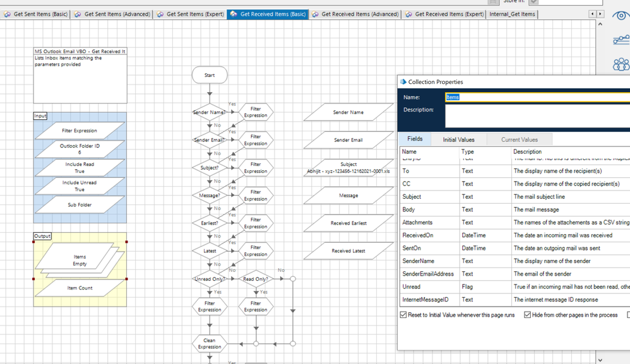Click the connected-nodes line icon in sidebar
This screenshot has height=364, width=630.
pyautogui.click(x=621, y=40)
